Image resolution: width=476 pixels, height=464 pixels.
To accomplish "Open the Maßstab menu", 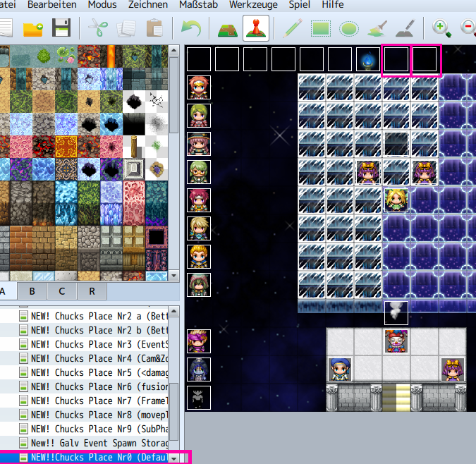I will click(199, 5).
